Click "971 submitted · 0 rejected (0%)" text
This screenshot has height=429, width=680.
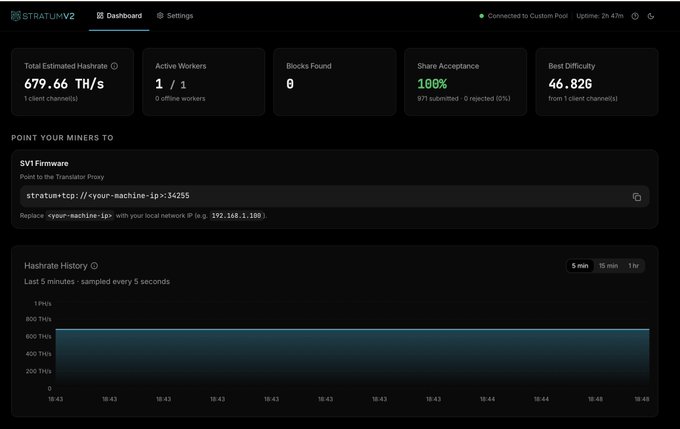point(464,98)
